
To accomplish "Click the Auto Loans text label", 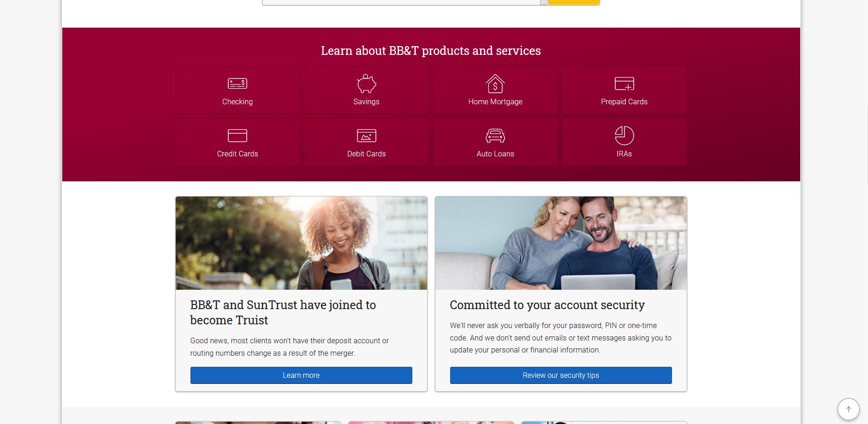I will click(x=495, y=154).
